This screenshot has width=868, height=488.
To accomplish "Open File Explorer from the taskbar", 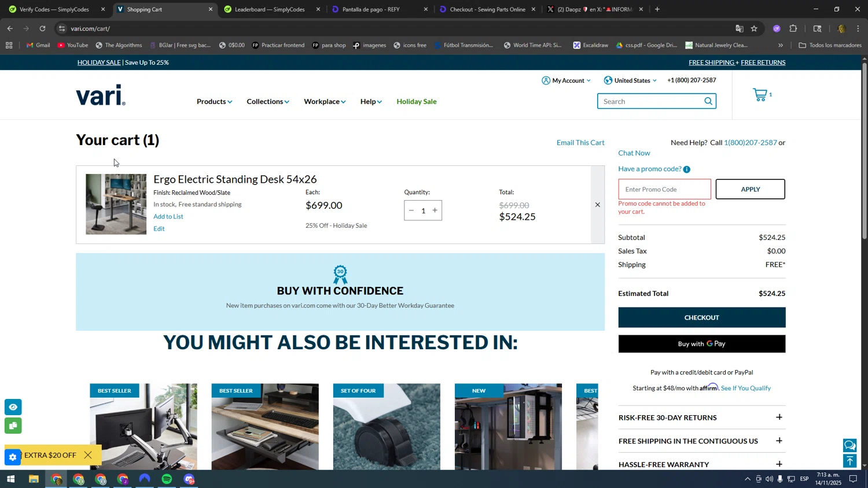I will coord(34,479).
